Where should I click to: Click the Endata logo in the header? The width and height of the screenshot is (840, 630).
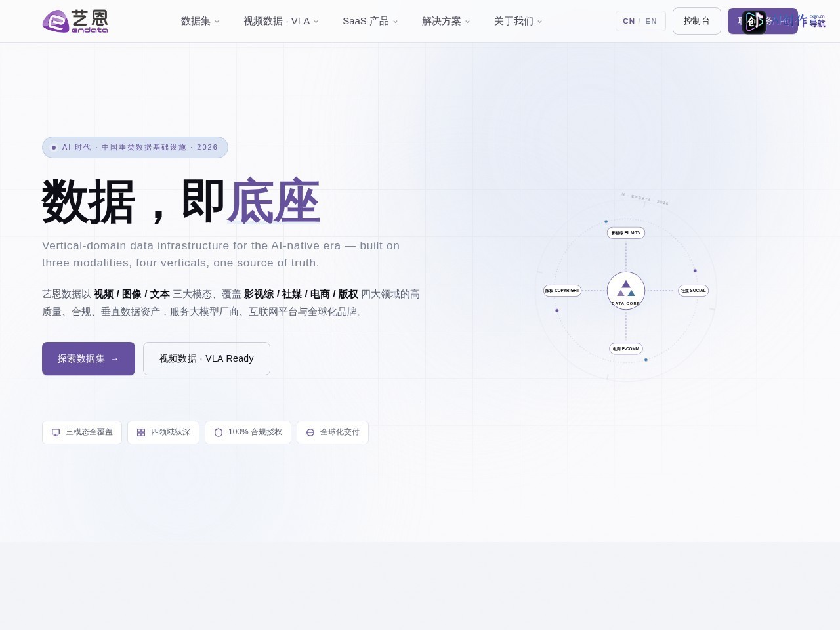[x=75, y=21]
